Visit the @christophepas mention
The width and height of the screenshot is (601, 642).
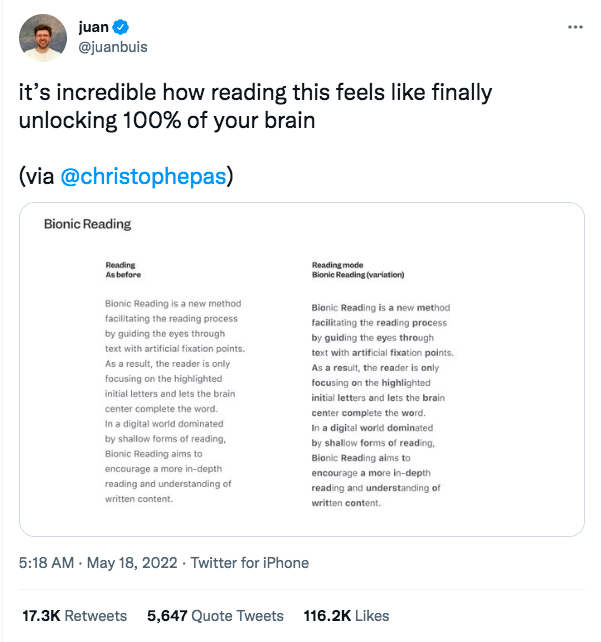(x=144, y=177)
